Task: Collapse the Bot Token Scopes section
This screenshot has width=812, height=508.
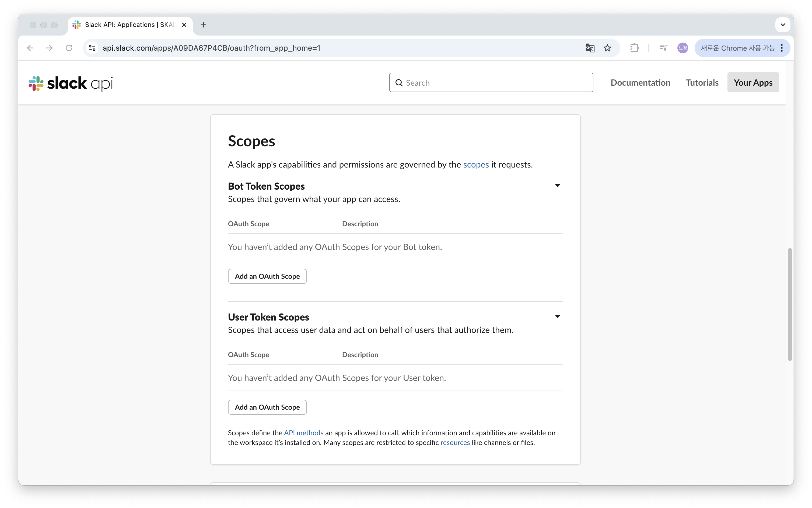Action: (x=557, y=186)
